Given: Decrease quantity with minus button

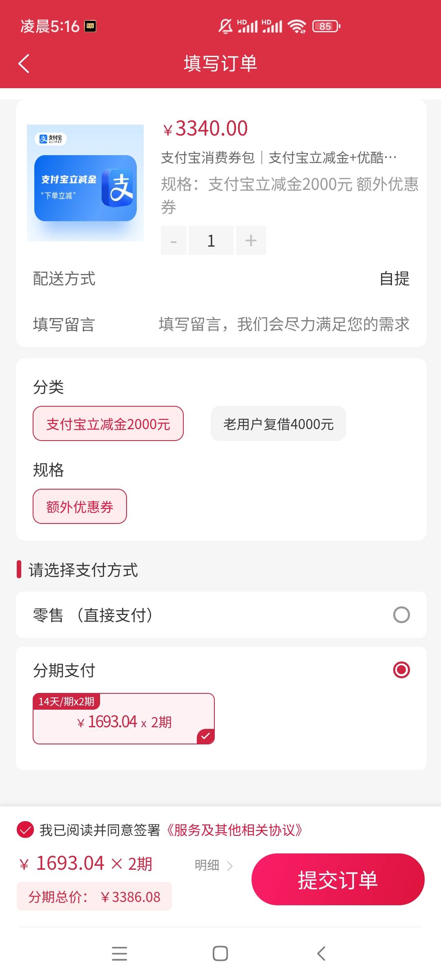Looking at the screenshot, I should coord(174,241).
